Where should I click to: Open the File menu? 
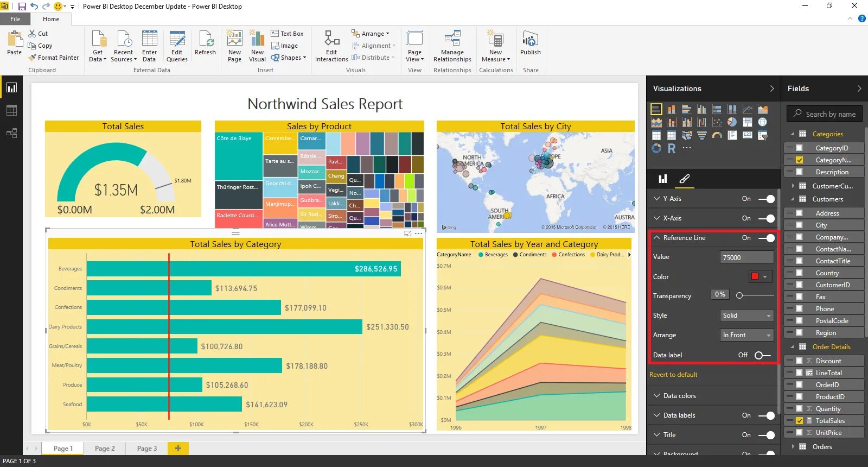15,19
